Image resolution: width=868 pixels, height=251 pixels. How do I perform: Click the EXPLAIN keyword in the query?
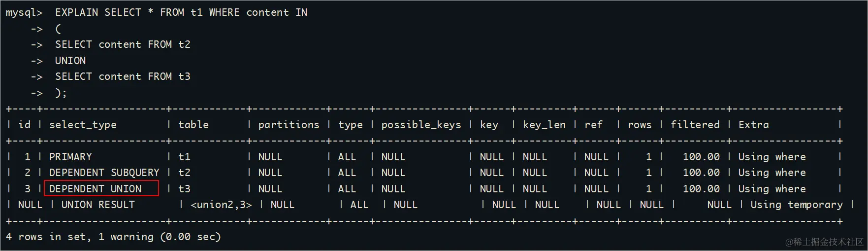pos(76,12)
